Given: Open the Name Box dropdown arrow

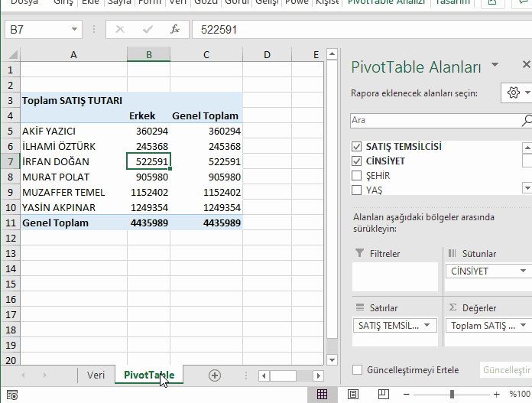Looking at the screenshot, I should [x=74, y=30].
